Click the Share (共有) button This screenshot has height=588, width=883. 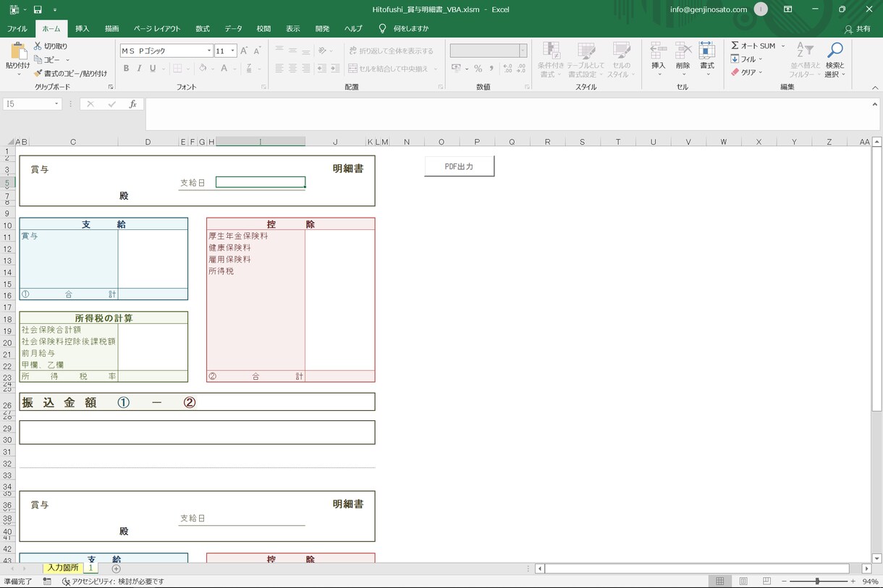coord(858,29)
